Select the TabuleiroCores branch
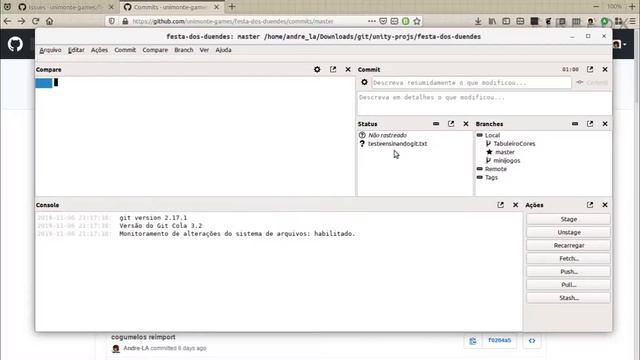Screen dimensions: 640x360 pos(514,144)
